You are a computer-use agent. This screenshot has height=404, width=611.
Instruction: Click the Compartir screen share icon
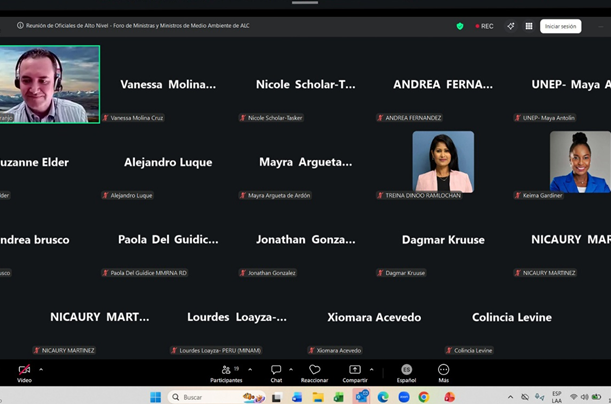(x=354, y=371)
